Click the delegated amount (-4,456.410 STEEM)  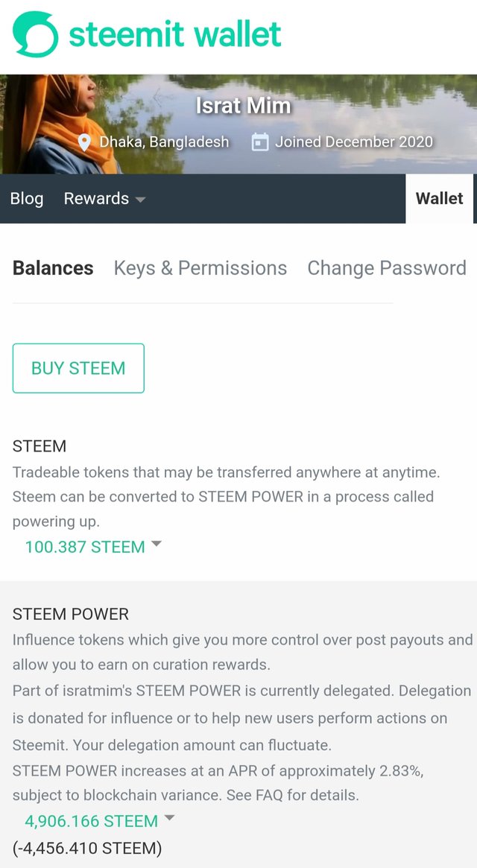[x=87, y=848]
